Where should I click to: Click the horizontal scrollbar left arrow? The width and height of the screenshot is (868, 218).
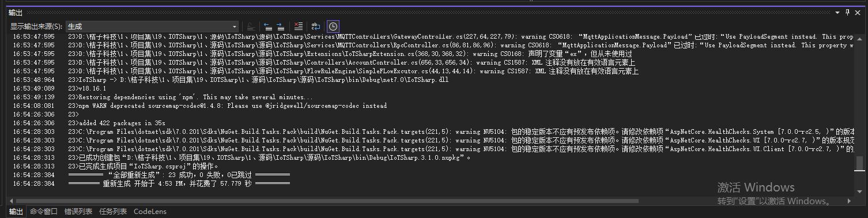click(x=11, y=201)
